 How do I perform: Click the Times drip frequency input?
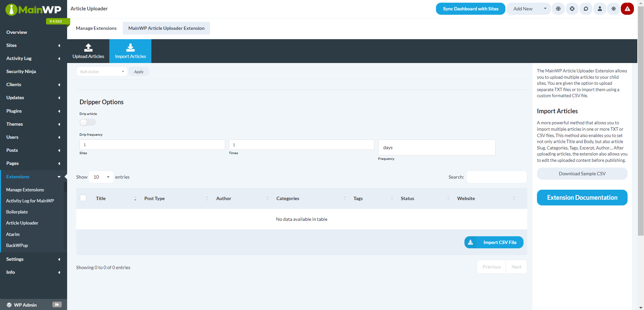point(302,145)
